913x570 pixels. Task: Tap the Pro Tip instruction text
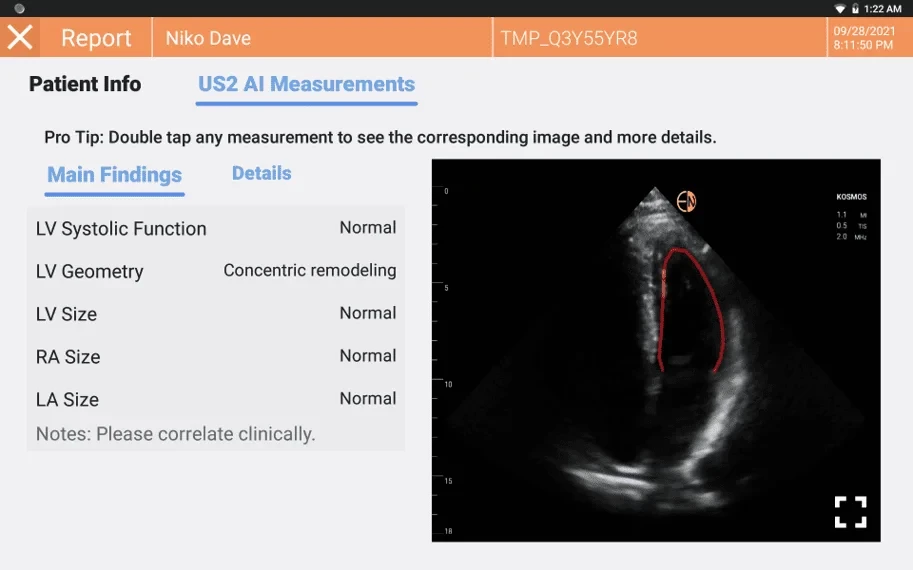[380, 137]
